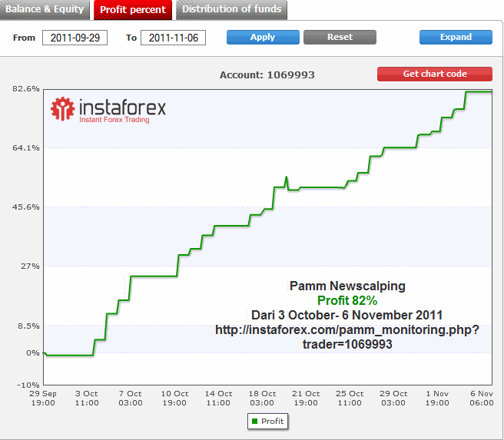Click the 'Instant Forex Trading' tagline
The width and height of the screenshot is (504, 440).
[x=114, y=120]
